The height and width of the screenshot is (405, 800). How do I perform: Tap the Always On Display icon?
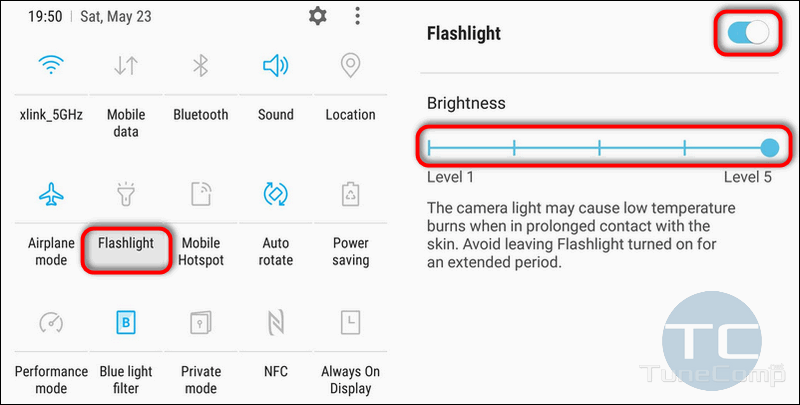(x=351, y=322)
